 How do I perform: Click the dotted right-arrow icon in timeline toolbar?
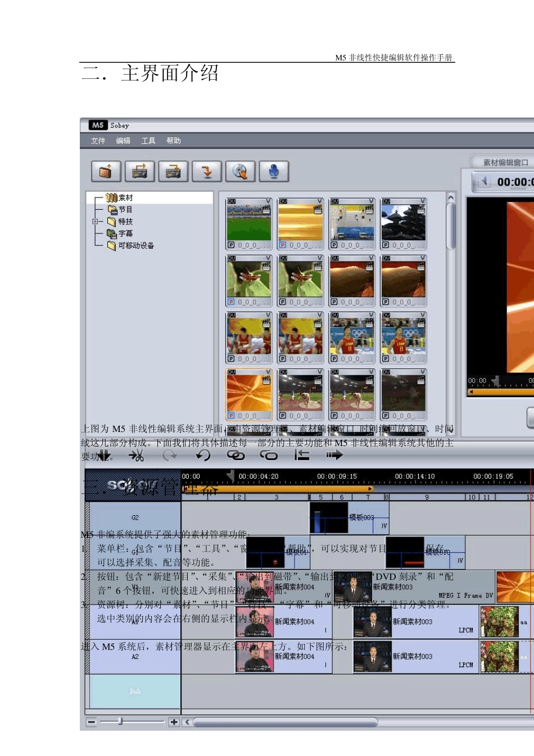(x=334, y=455)
